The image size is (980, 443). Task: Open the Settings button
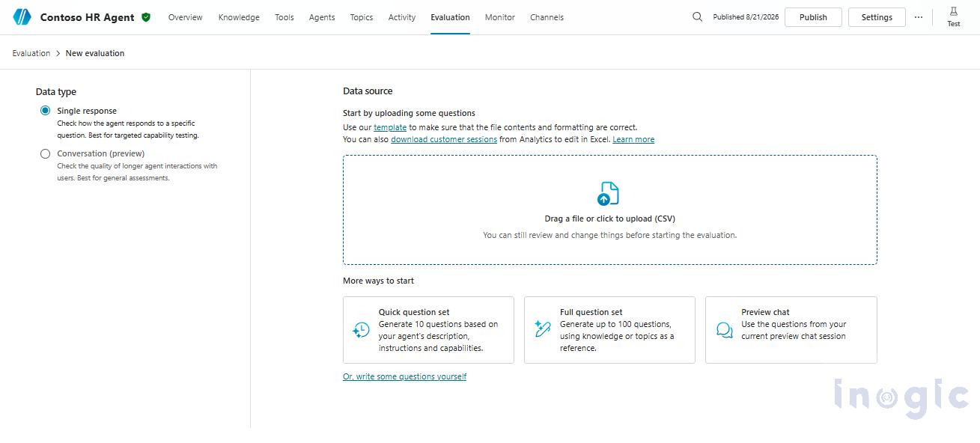pos(877,17)
